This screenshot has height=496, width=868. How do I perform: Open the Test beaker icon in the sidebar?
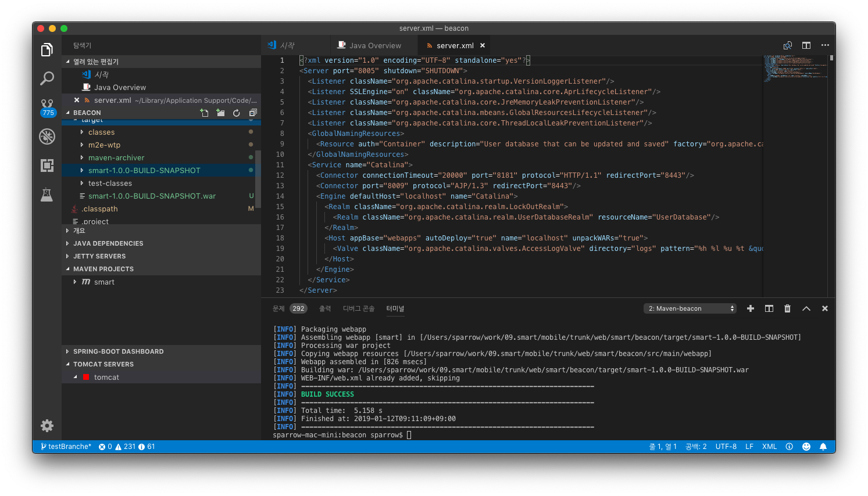point(47,195)
